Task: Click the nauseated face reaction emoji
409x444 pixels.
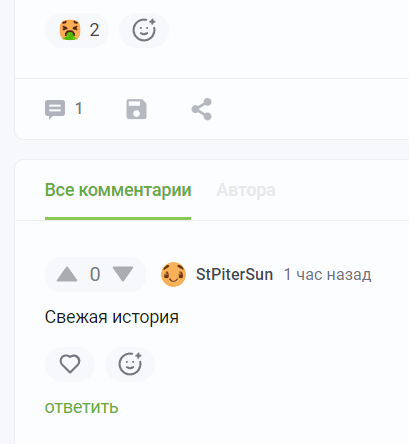Action: [x=70, y=30]
